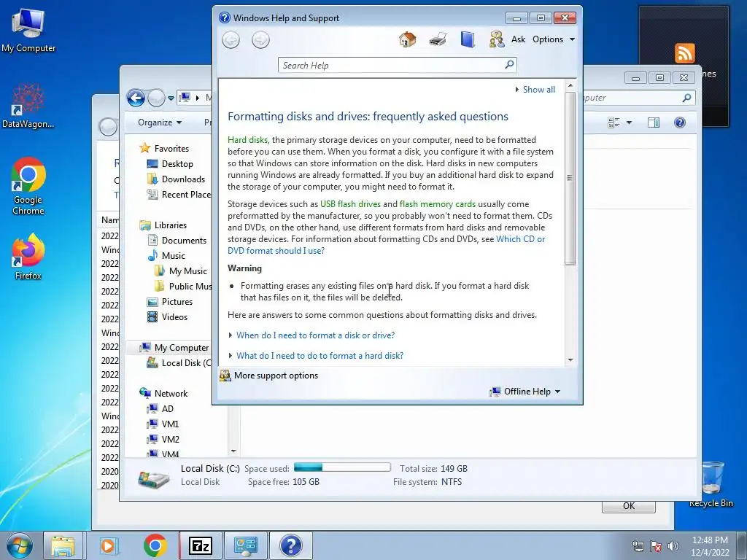
Task: Open More support options
Action: point(276,376)
